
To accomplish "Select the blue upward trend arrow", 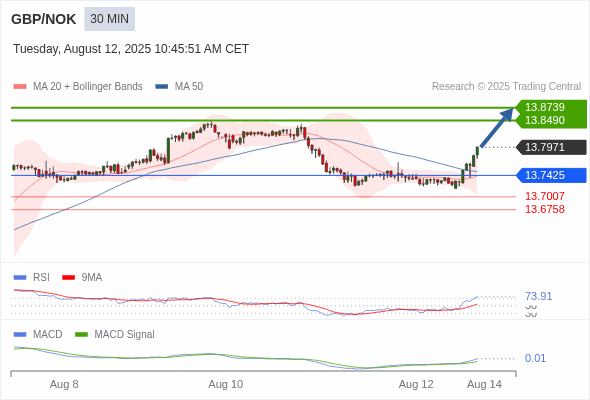I will pos(497,127).
